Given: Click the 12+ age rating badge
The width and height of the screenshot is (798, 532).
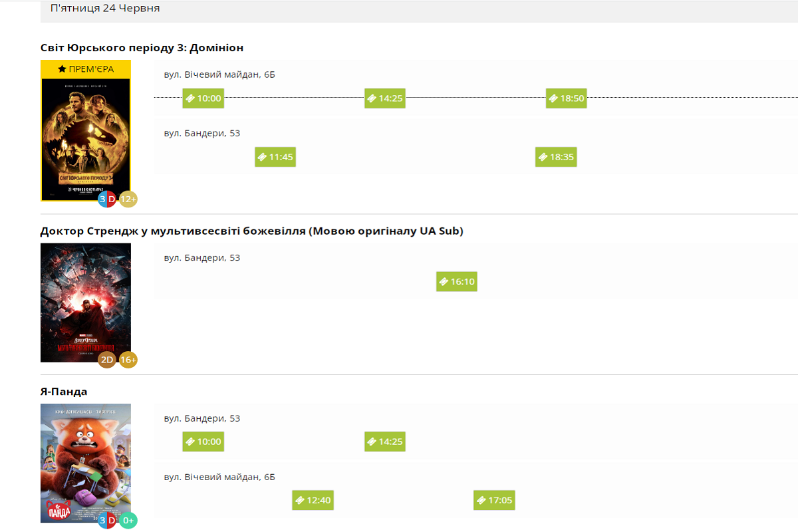Looking at the screenshot, I should (x=128, y=199).
